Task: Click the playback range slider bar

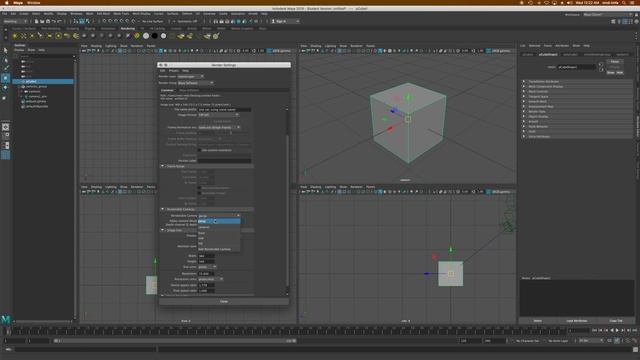Action: tap(175, 341)
